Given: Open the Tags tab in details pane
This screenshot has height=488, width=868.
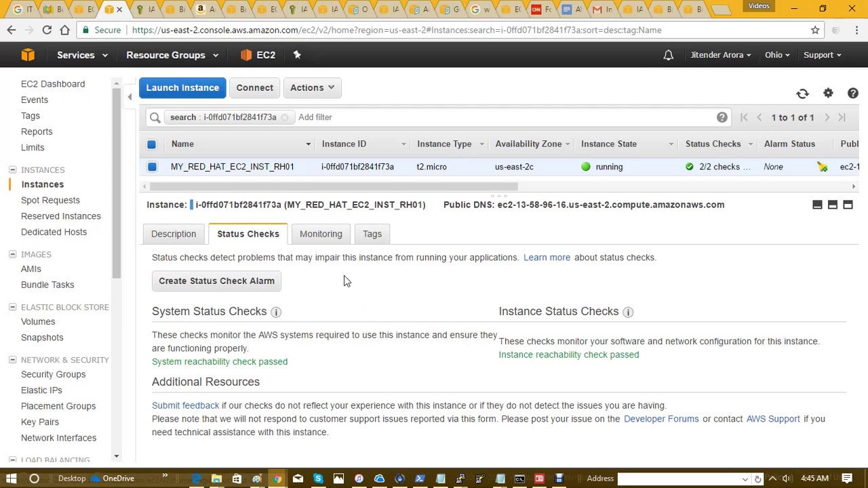Looking at the screenshot, I should click(372, 234).
